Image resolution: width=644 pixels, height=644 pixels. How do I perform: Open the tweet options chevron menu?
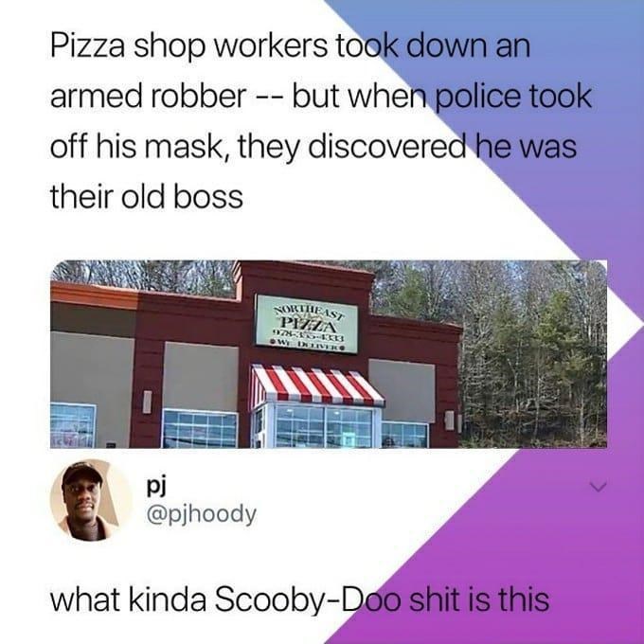(598, 487)
